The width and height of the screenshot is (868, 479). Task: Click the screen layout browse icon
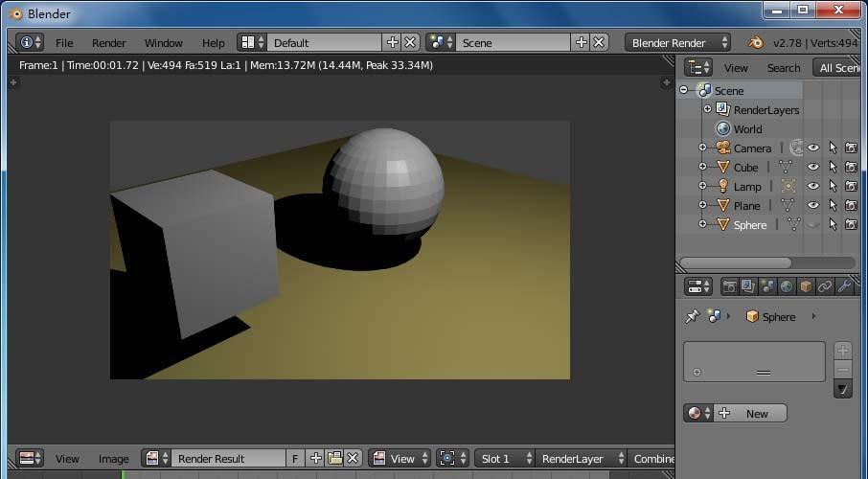253,43
